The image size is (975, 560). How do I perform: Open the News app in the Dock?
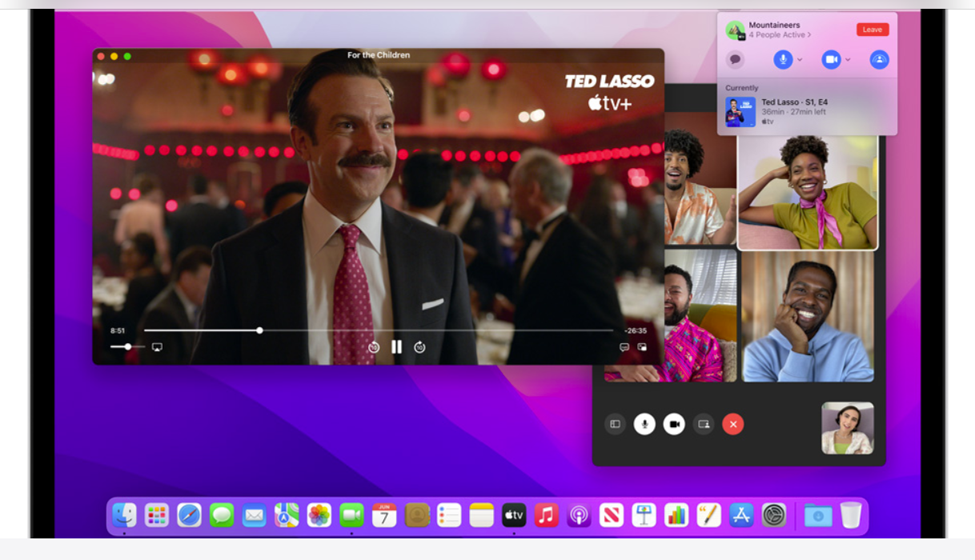(612, 515)
